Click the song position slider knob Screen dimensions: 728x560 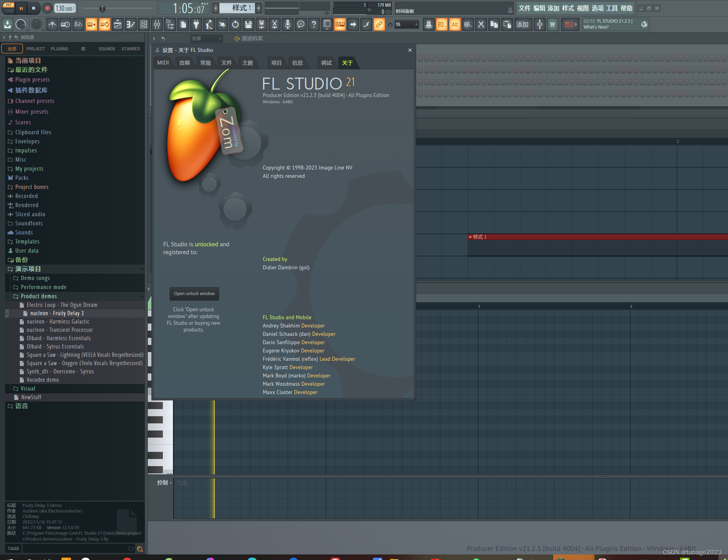coord(102,8)
